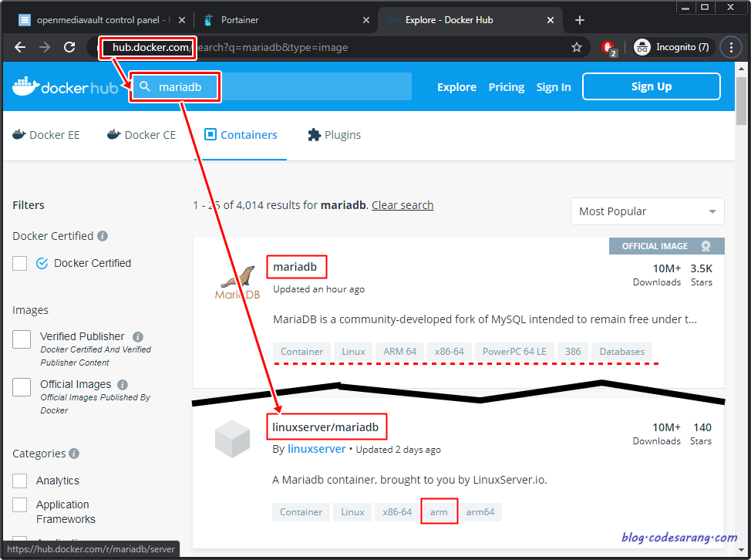Click the x86-64 tag on official mariadb

(x=450, y=352)
